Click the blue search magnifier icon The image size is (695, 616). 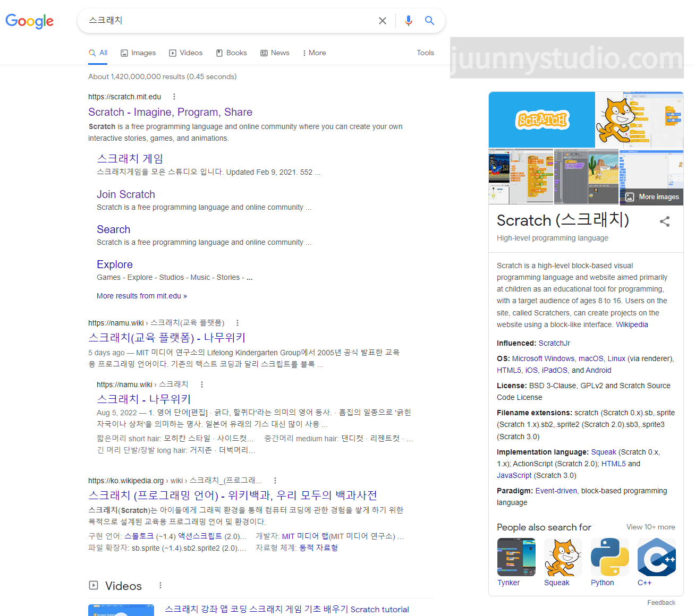(429, 21)
